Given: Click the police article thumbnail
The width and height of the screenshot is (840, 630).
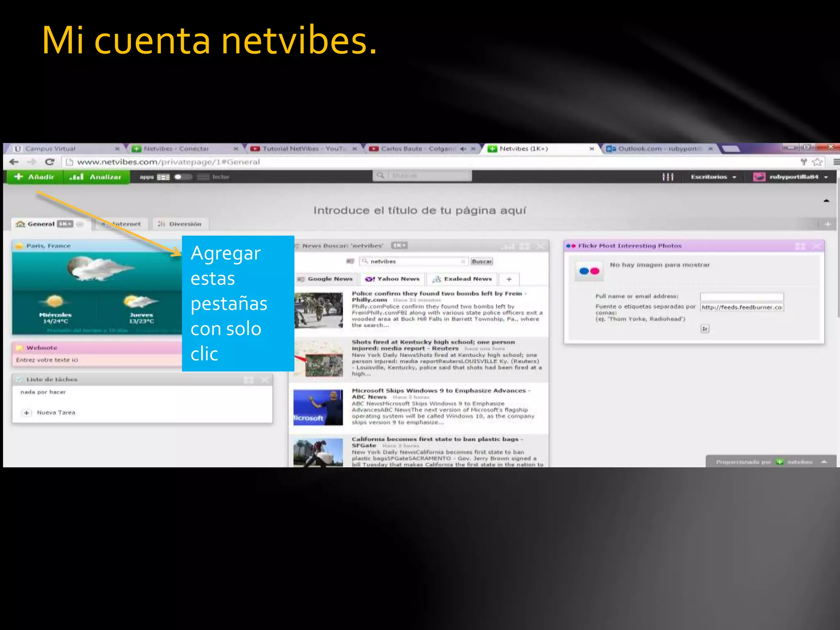Looking at the screenshot, I should tap(318, 310).
